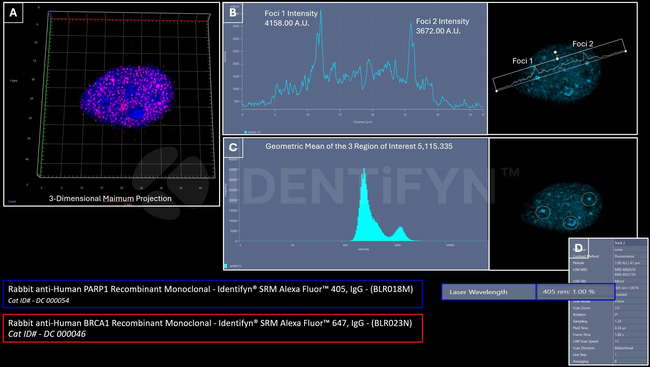Image resolution: width=650 pixels, height=367 pixels.
Task: Select the 3D nucleus rendering in panel A
Action: [x=127, y=96]
